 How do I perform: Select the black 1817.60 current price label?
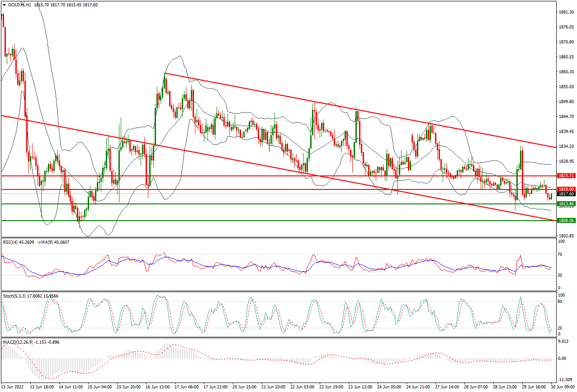pyautogui.click(x=566, y=194)
